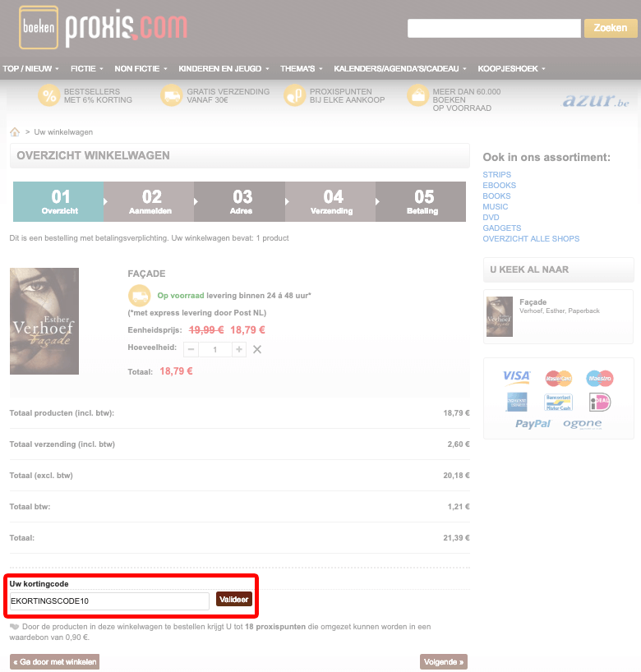
Task: Decrease quantity with minus button
Action: [x=191, y=350]
